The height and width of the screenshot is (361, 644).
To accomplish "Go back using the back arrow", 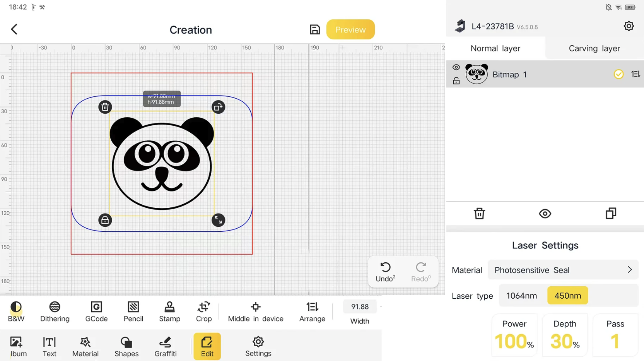I will [14, 29].
